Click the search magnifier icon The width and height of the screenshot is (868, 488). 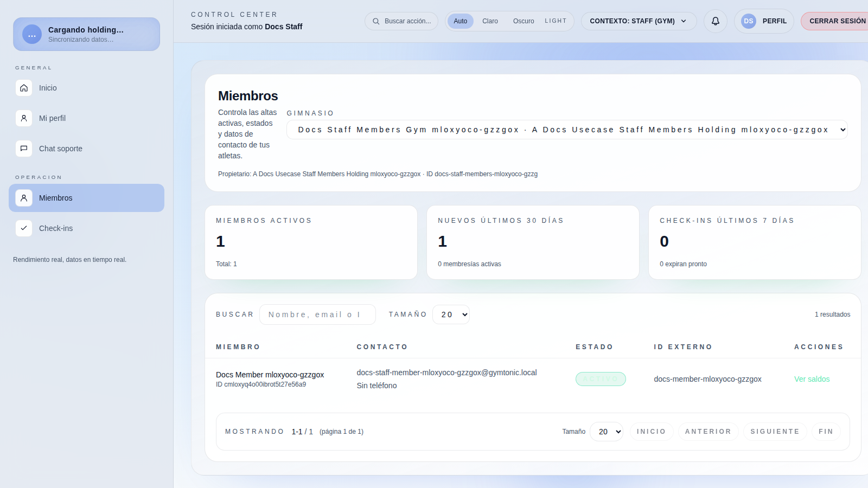click(x=376, y=21)
